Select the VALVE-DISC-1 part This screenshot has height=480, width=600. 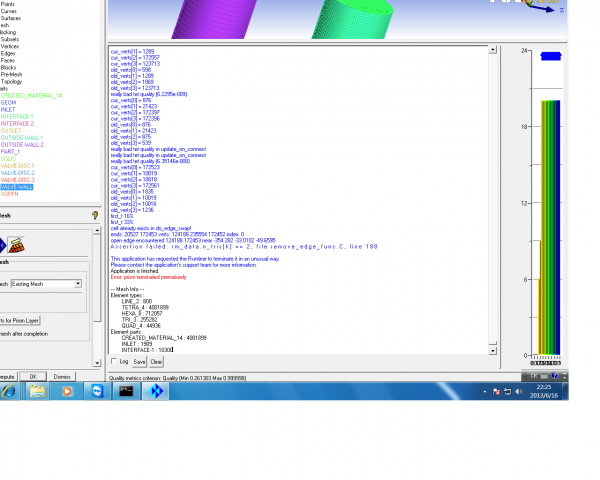pyautogui.click(x=18, y=166)
